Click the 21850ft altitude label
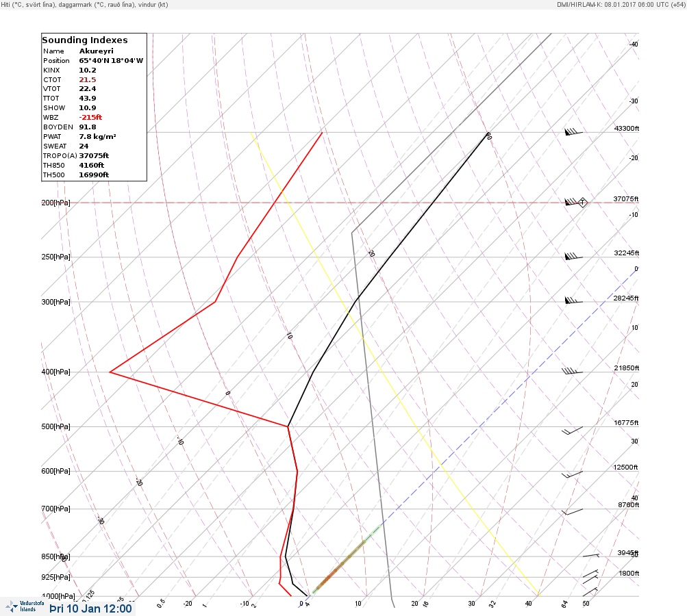 (627, 368)
